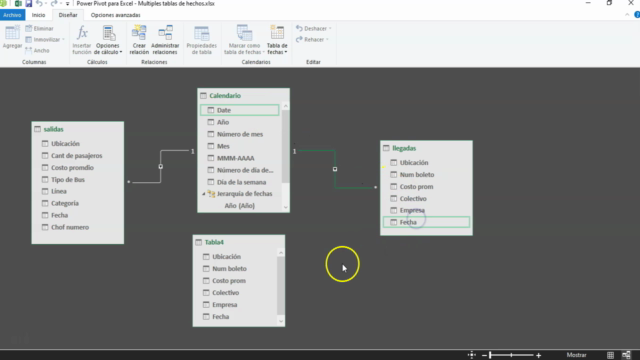Click the Deshacer undo button
Image resolution: width=640 pixels, height=360 pixels.
click(313, 29)
